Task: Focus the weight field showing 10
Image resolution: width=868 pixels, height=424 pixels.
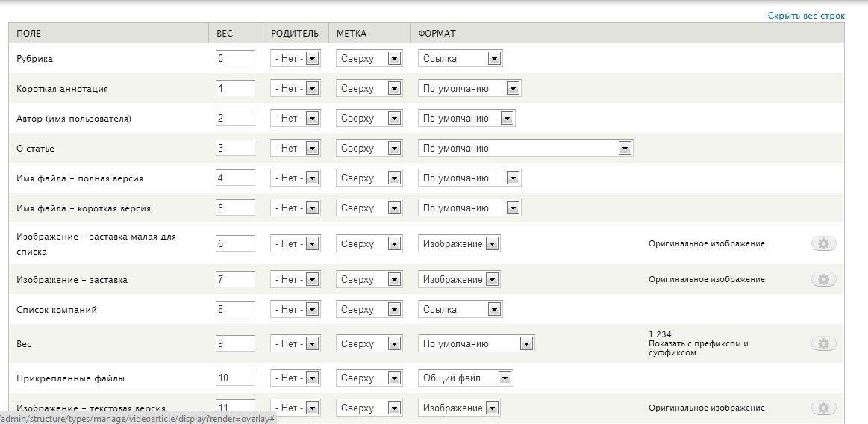Action: 235,378
